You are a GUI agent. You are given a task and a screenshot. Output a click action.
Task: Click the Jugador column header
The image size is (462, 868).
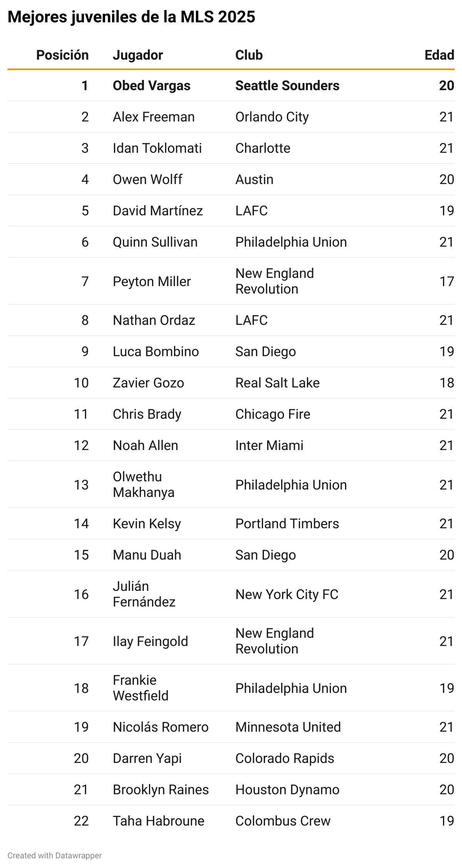(x=138, y=55)
